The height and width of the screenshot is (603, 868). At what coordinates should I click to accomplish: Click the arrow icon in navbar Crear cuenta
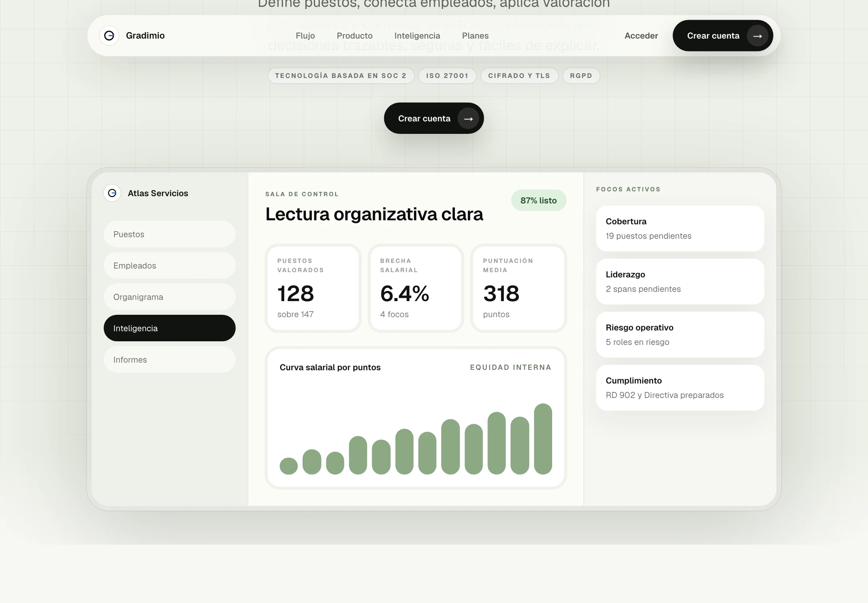pyautogui.click(x=757, y=36)
